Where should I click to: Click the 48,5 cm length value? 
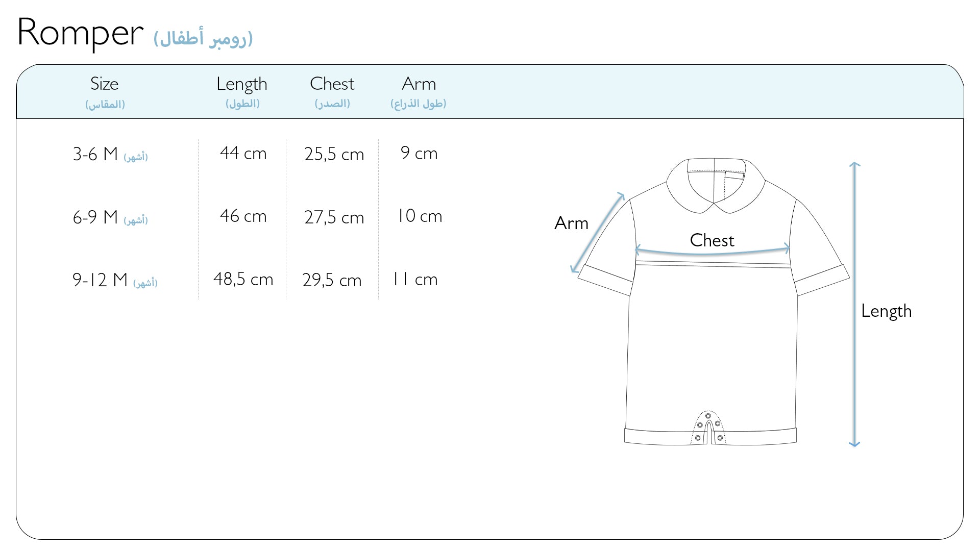243,279
